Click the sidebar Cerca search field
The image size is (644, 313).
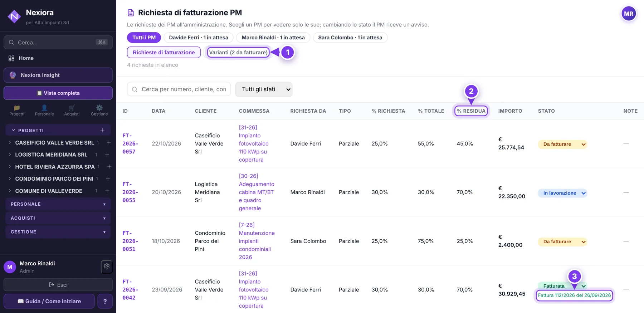(x=58, y=42)
